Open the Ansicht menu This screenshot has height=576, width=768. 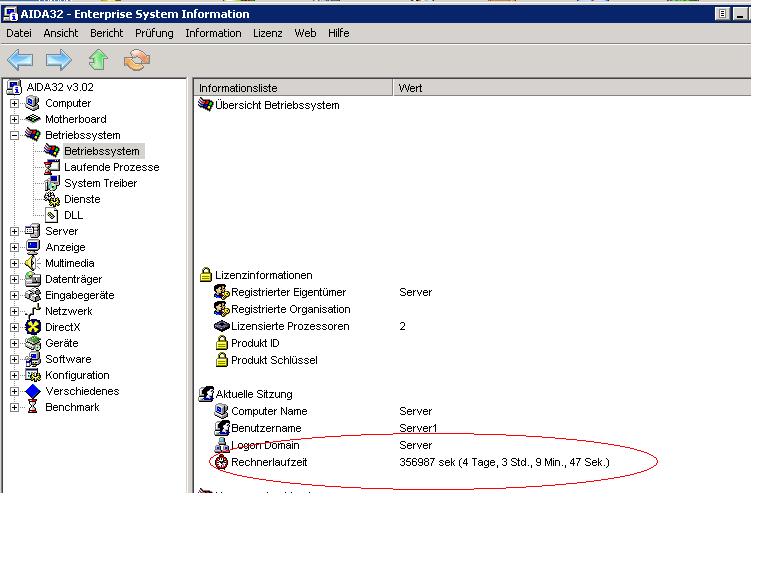point(61,33)
